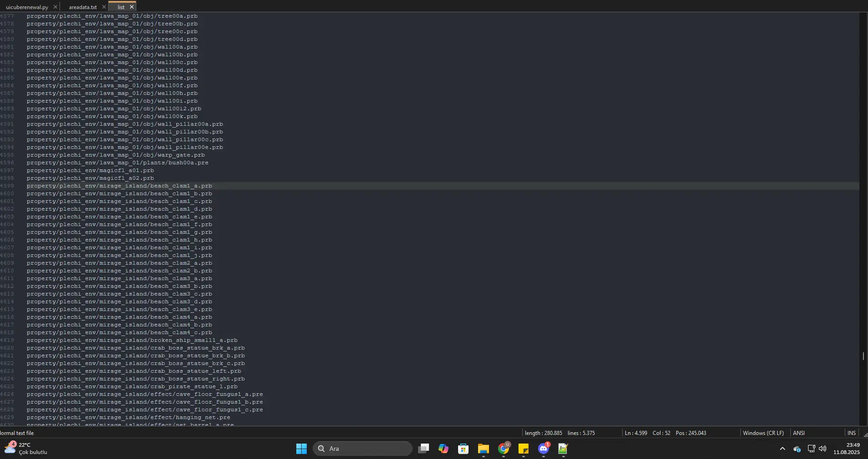Close the areadata.txt tab
This screenshot has width=868, height=459.
(x=104, y=7)
